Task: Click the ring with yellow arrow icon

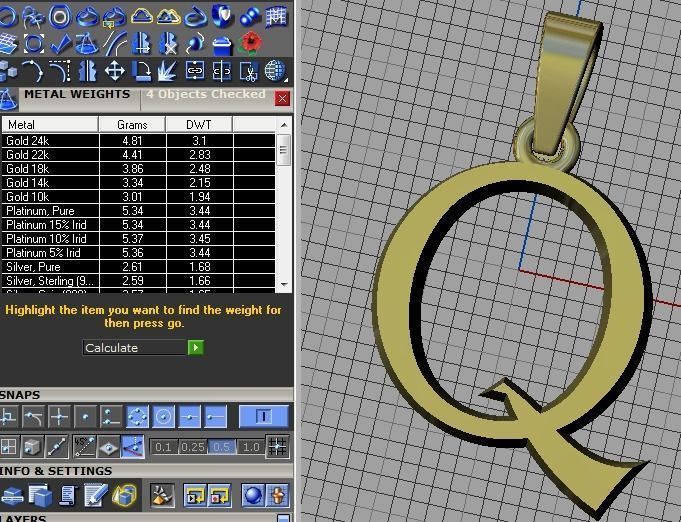Action: click(x=114, y=17)
